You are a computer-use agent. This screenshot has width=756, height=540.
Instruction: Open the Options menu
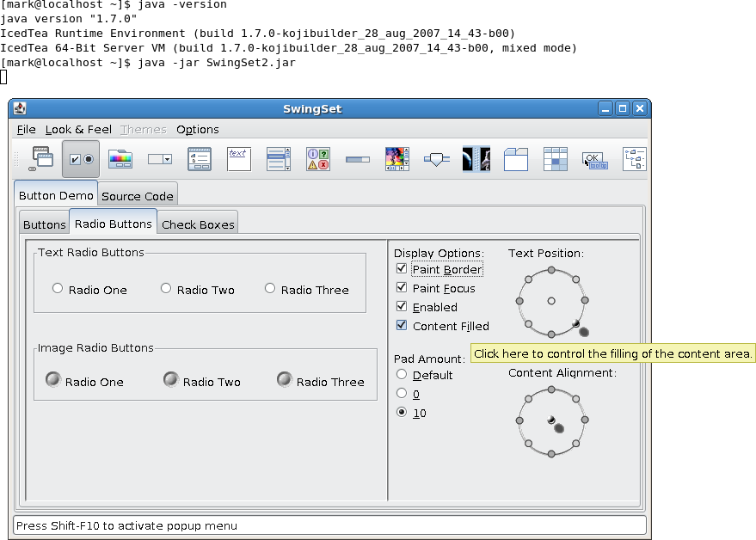(198, 130)
